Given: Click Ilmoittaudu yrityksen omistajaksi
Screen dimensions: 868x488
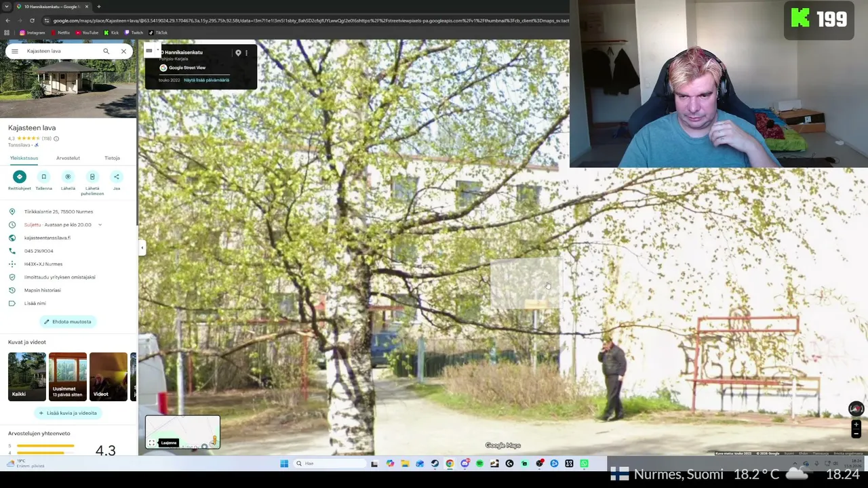Looking at the screenshot, I should click(x=60, y=277).
